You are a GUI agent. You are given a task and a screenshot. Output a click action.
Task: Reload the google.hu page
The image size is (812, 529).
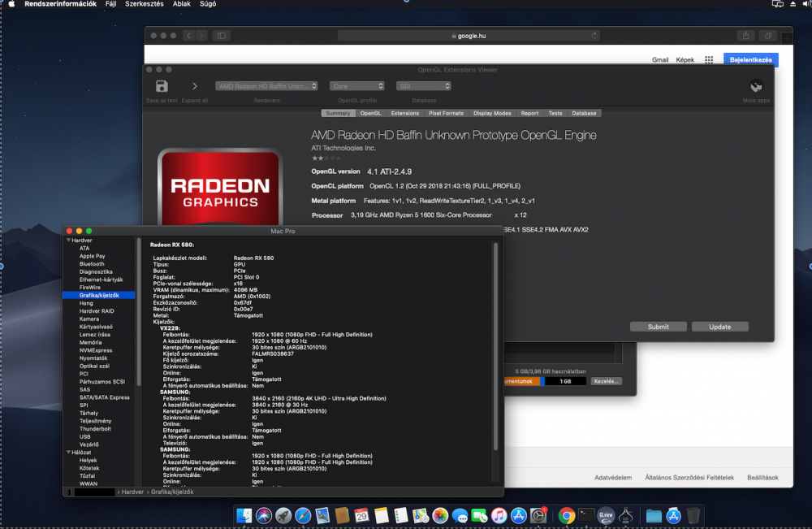[594, 35]
